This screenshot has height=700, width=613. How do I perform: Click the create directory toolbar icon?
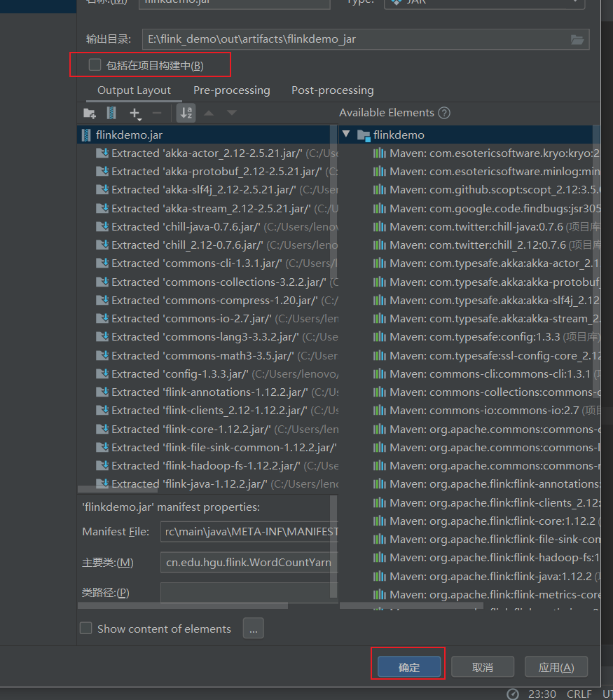tap(90, 114)
